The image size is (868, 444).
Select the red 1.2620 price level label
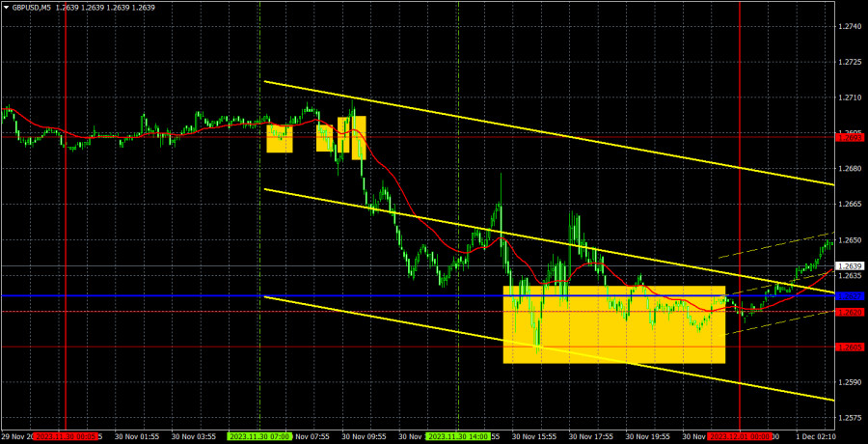tap(852, 312)
